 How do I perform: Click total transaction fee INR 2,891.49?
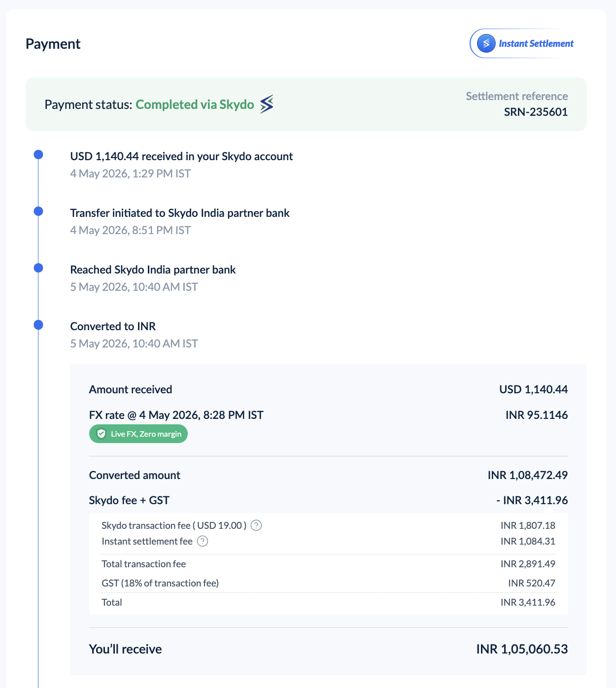coord(528,564)
